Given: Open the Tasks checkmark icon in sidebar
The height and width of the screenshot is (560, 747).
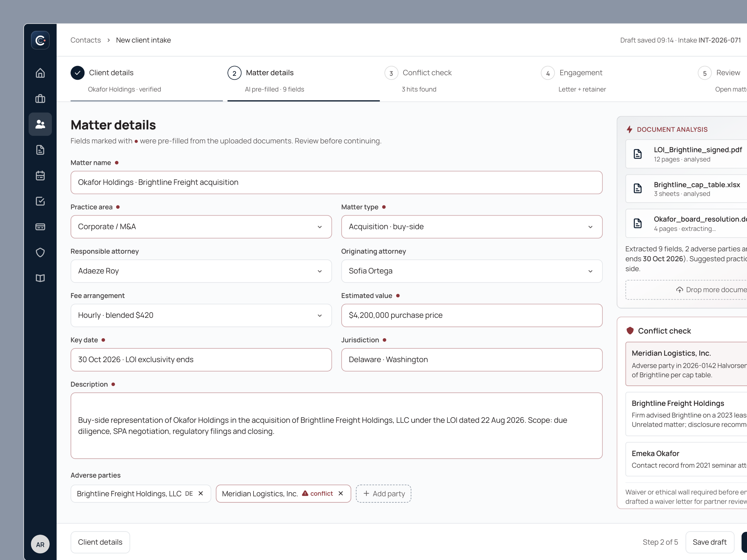Looking at the screenshot, I should (x=40, y=201).
